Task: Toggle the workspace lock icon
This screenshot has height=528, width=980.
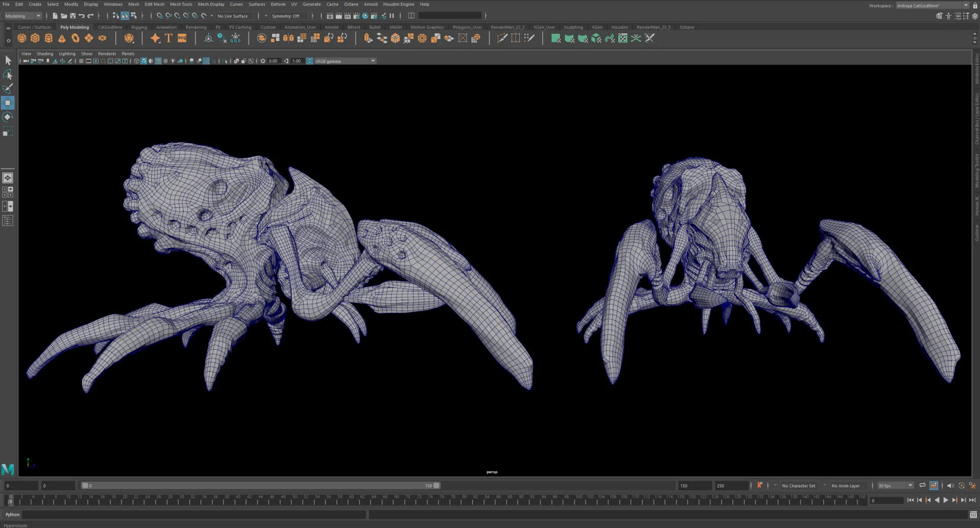Action: 975,6
